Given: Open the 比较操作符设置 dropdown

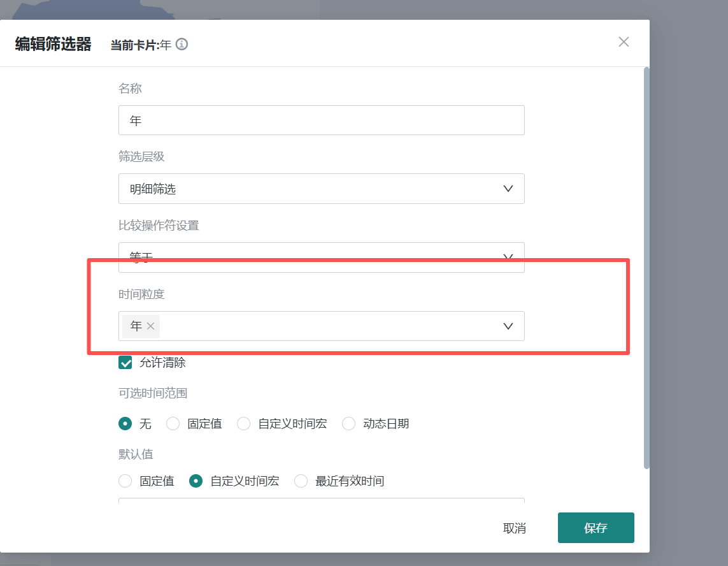Looking at the screenshot, I should pyautogui.click(x=321, y=257).
